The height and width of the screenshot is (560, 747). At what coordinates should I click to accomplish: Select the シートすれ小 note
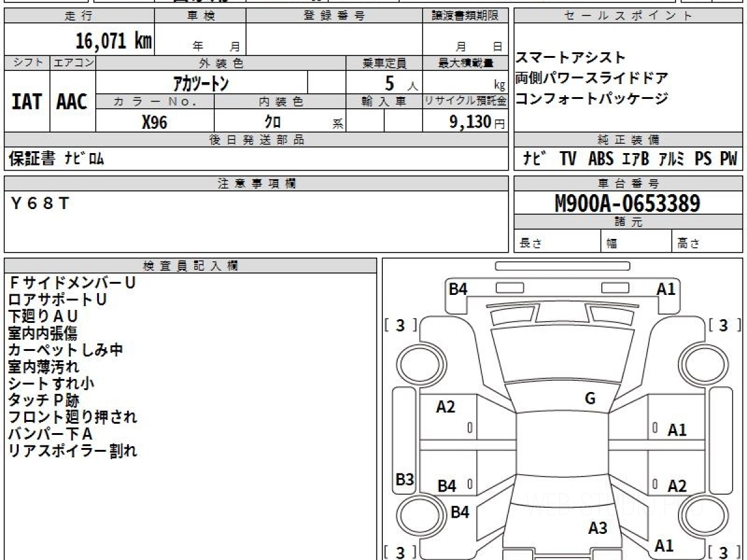pyautogui.click(x=51, y=383)
